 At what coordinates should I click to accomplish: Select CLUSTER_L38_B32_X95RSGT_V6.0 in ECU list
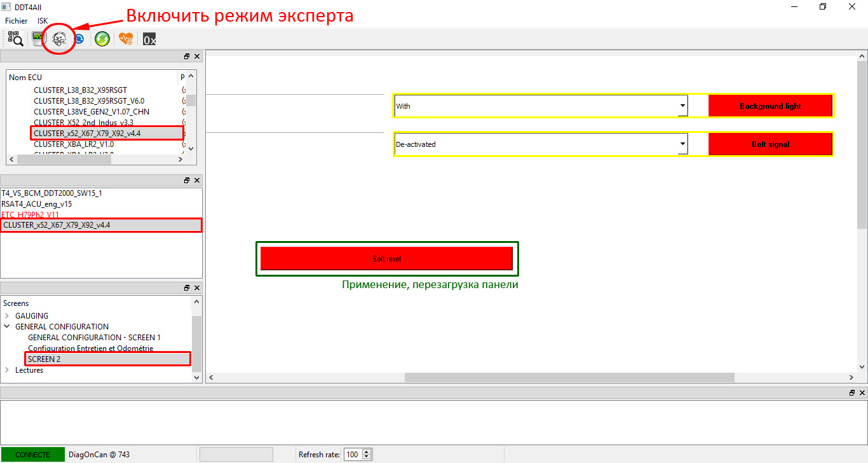89,101
